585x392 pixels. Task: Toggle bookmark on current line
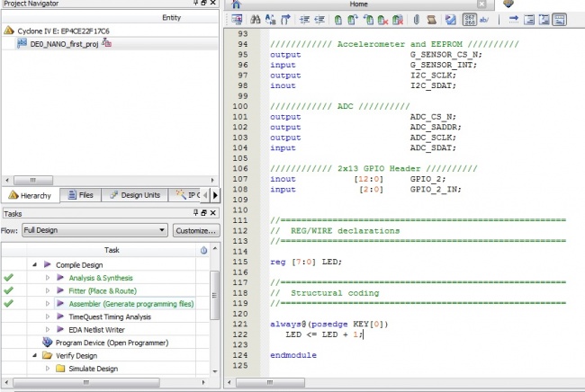[x=338, y=20]
